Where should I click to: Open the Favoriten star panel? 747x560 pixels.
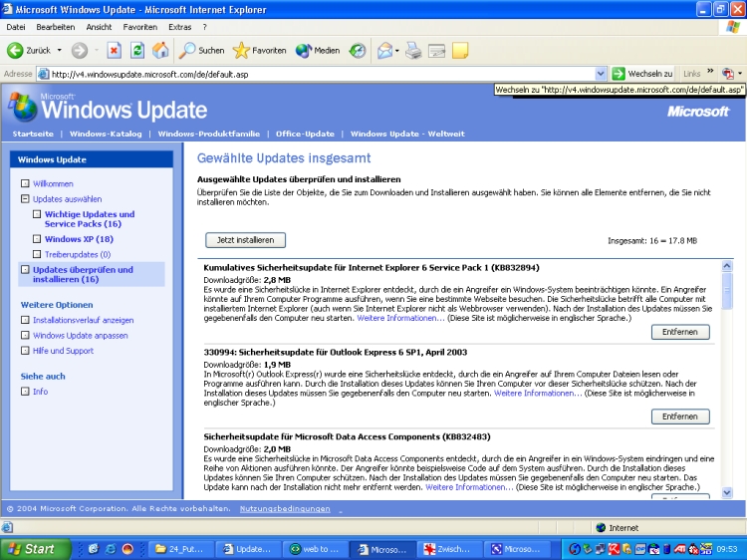260,50
